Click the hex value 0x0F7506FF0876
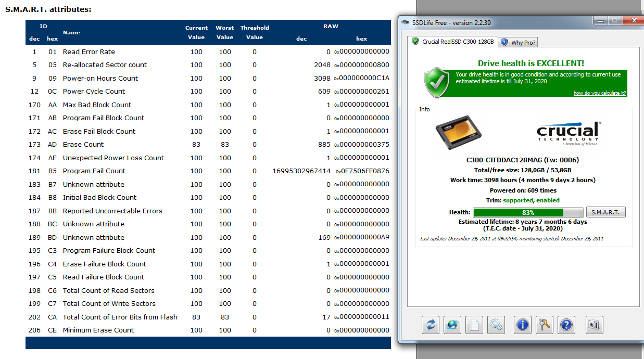The image size is (644, 359). click(x=362, y=171)
